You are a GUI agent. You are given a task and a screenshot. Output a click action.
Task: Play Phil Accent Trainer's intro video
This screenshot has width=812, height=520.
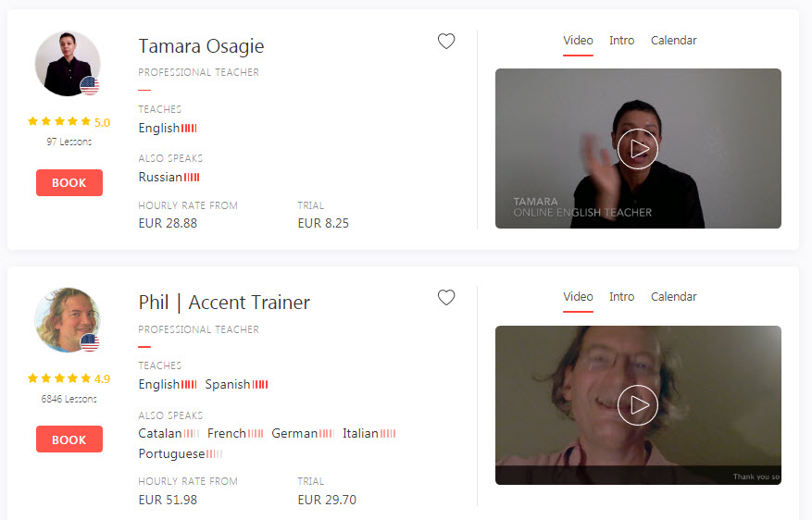click(x=638, y=405)
